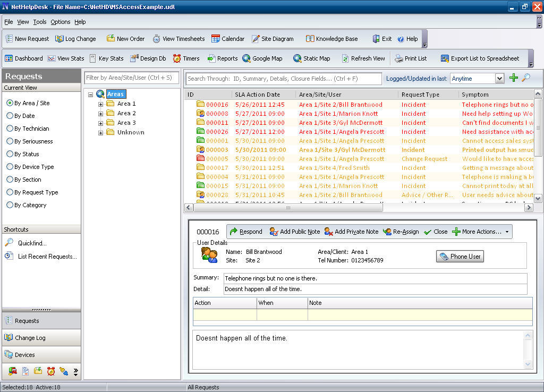
Task: Select the By Section view
Action: tap(24, 180)
